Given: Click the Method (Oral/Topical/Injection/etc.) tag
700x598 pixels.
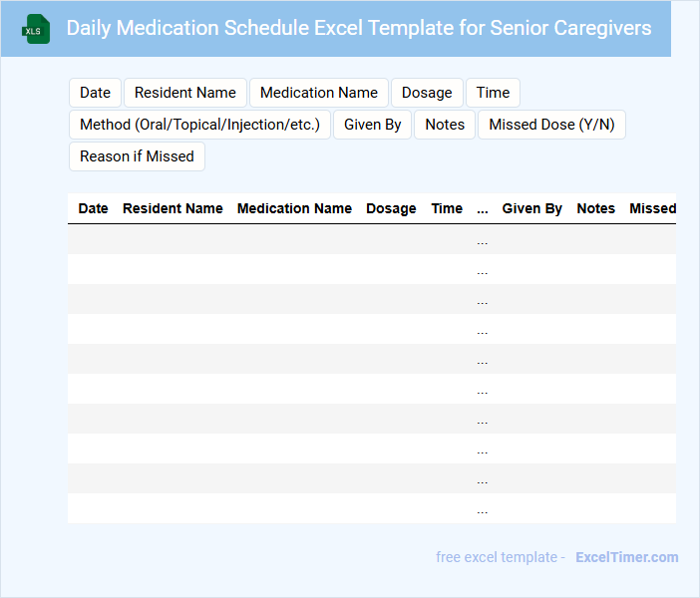Looking at the screenshot, I should (199, 125).
